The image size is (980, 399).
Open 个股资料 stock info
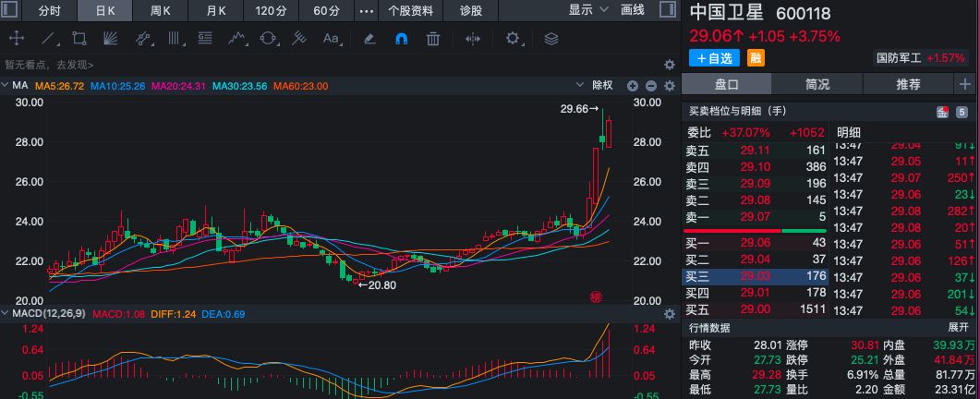coord(411,11)
